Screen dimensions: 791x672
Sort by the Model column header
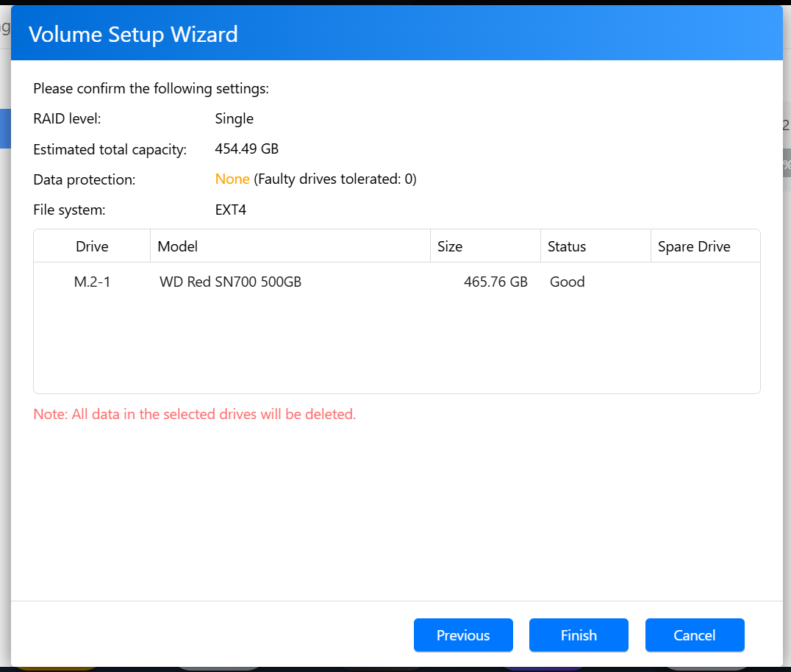tap(290, 246)
